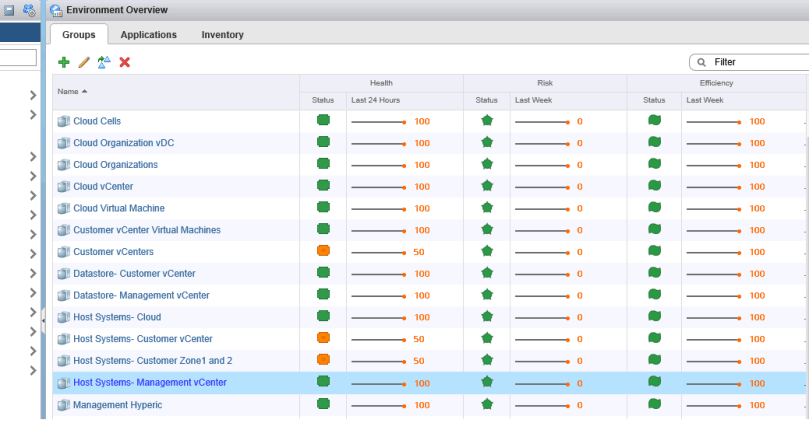The width and height of the screenshot is (809, 430).
Task: Click the green plus add group icon
Action: click(x=64, y=62)
